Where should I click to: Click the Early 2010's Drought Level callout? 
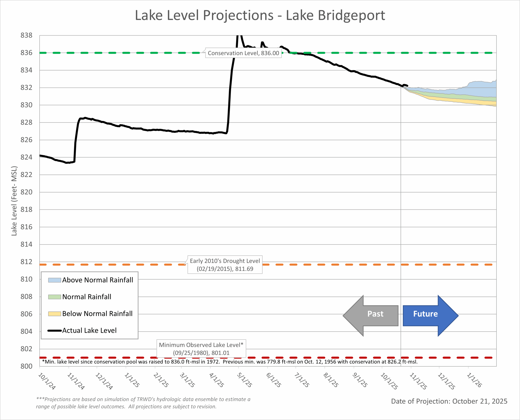coord(225,265)
